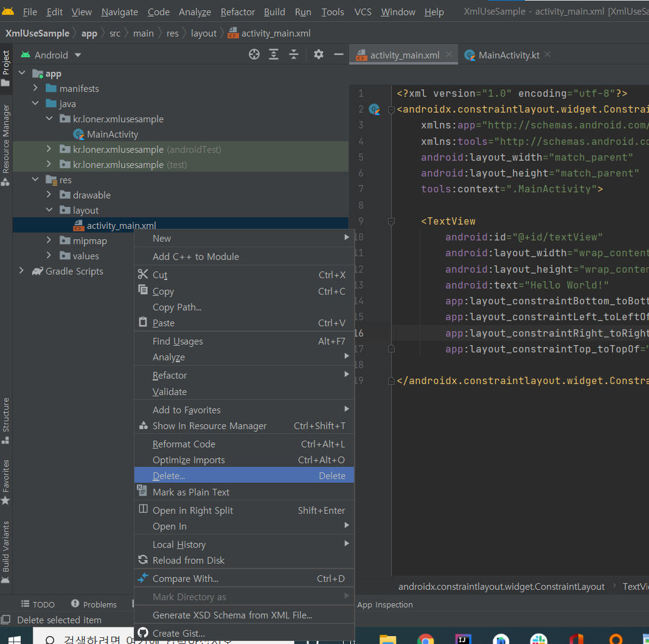Open Google Chrome from the taskbar
Viewport: 649px width, 644px height.
point(426,639)
